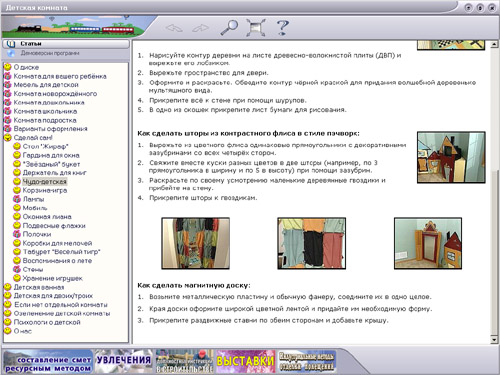
Task: Open Если нет отдельной комнаты section
Action: tap(61, 305)
